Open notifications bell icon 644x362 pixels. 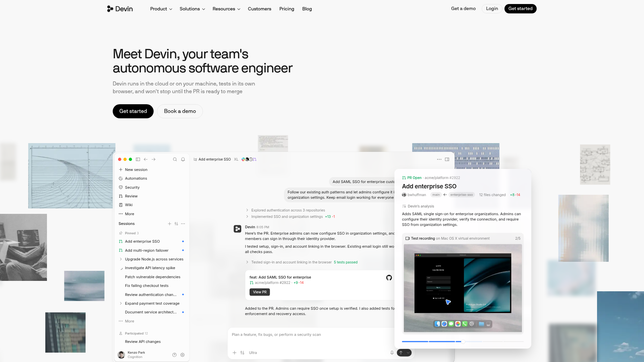click(183, 160)
